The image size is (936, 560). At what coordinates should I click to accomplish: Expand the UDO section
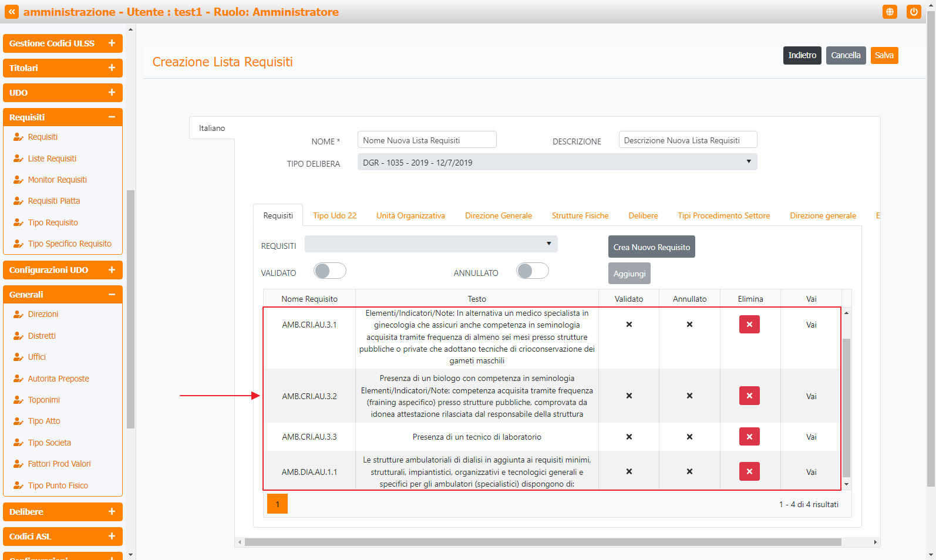tap(63, 93)
